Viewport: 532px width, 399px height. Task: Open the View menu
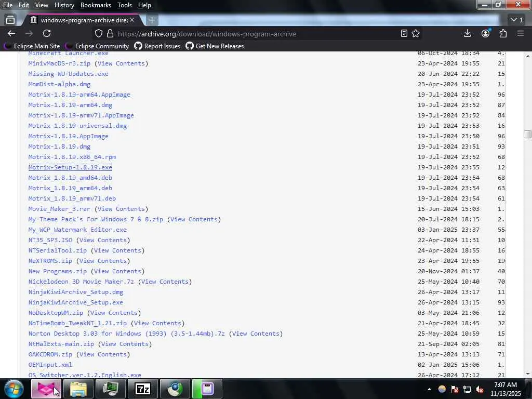[x=42, y=5]
